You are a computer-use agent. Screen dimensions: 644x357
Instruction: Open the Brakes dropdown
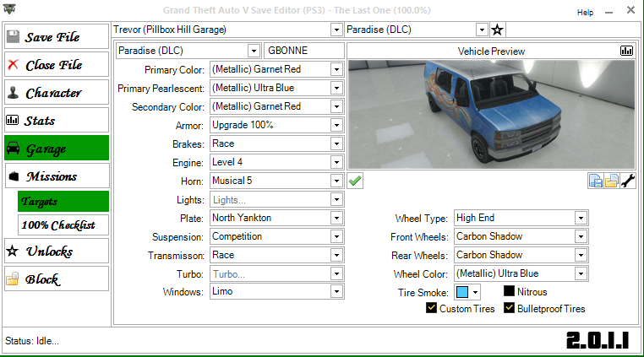(336, 143)
